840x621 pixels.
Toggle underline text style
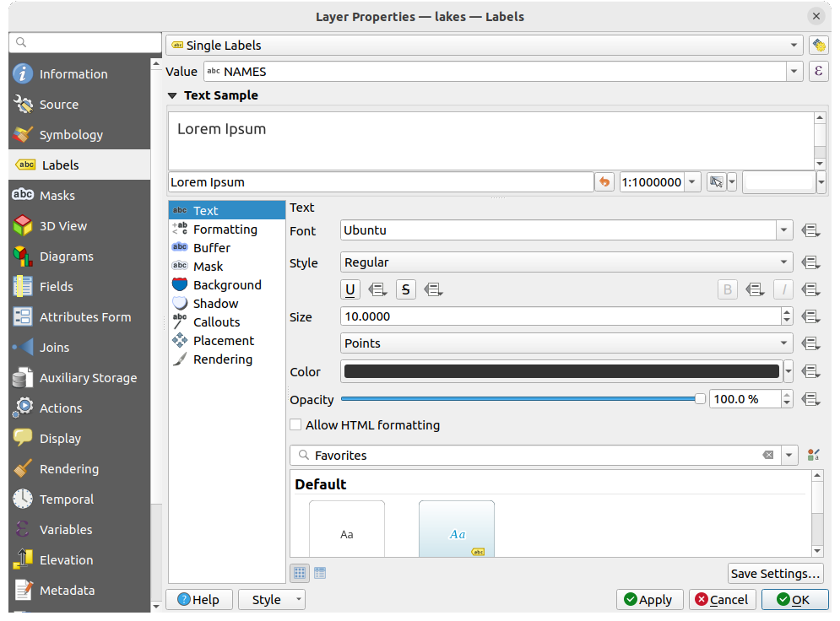tap(350, 290)
